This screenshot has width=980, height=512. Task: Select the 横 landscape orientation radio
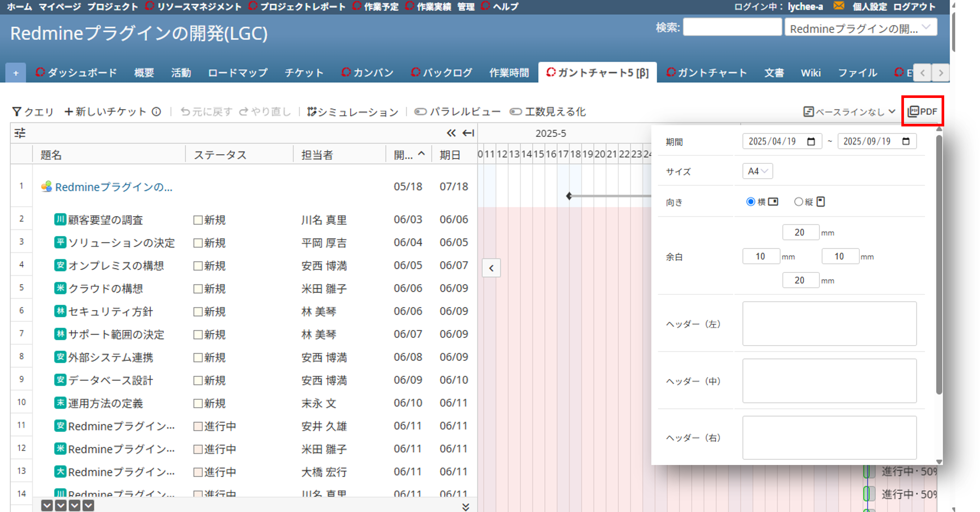click(x=750, y=202)
